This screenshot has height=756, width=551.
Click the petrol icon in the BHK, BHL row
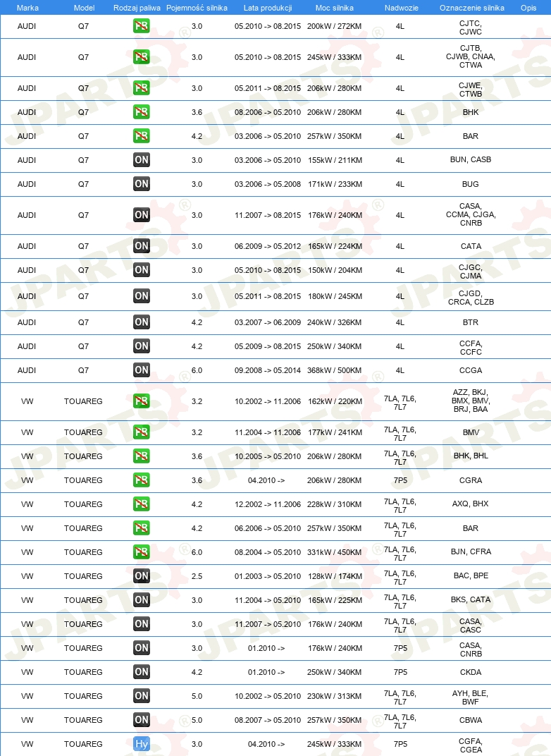point(141,456)
